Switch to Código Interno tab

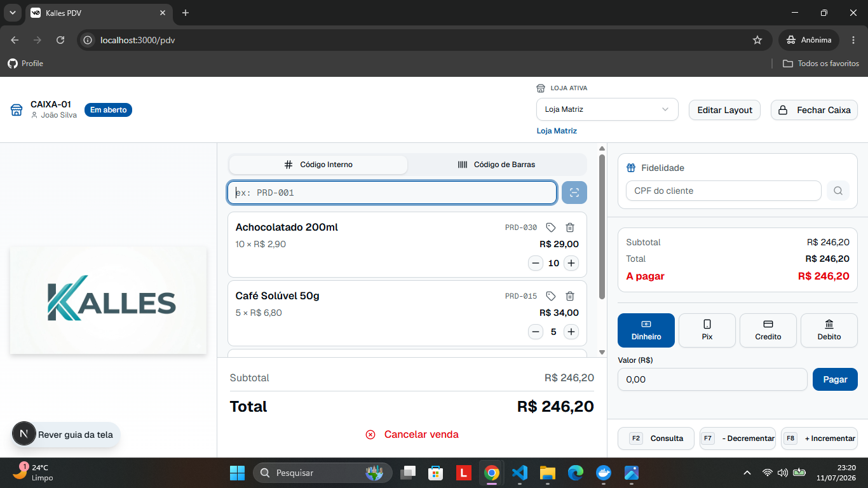318,165
